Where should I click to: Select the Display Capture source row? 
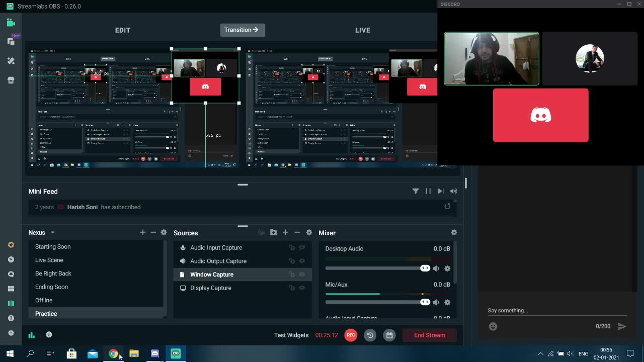[243, 288]
